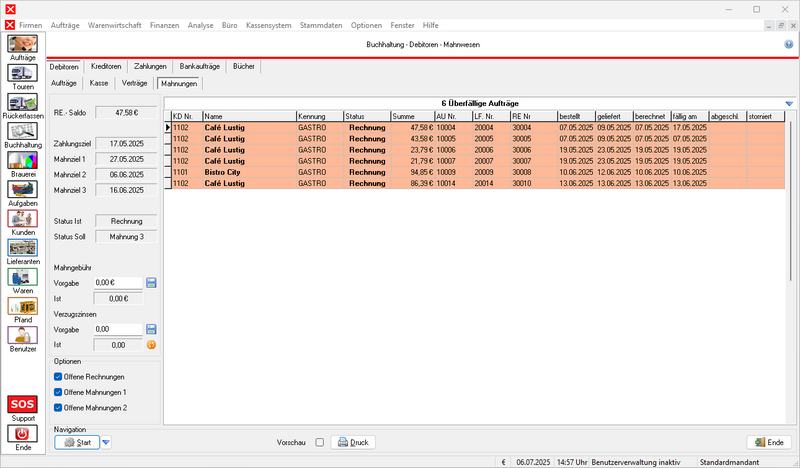Viewport: 800px width, 468px height.
Task: Save the Mahngebühr Vorgabe value
Action: tap(151, 283)
